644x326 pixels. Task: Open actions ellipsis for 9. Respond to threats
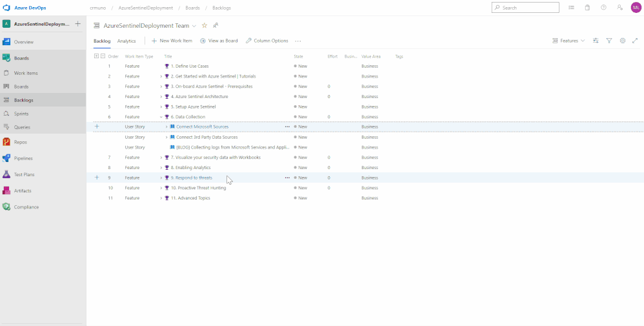pyautogui.click(x=287, y=178)
